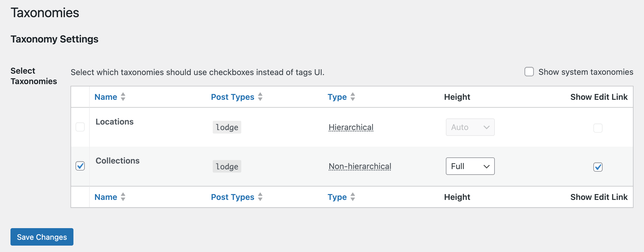
Task: Click the Name column sort arrows
Action: [x=123, y=97]
